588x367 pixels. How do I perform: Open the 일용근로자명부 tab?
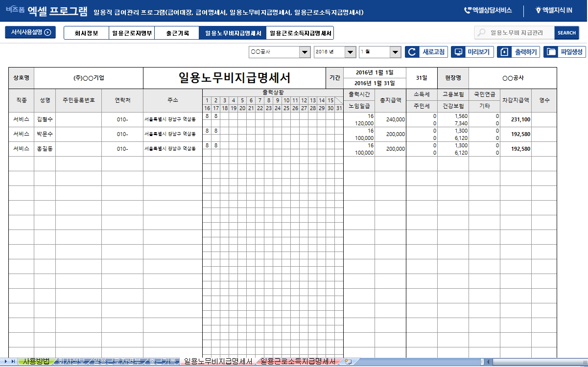(x=132, y=33)
